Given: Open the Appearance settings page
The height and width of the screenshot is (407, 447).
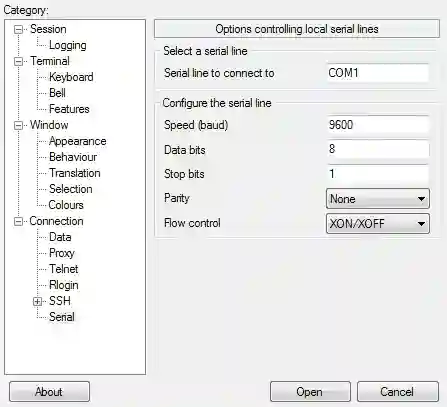Looking at the screenshot, I should (x=78, y=141).
